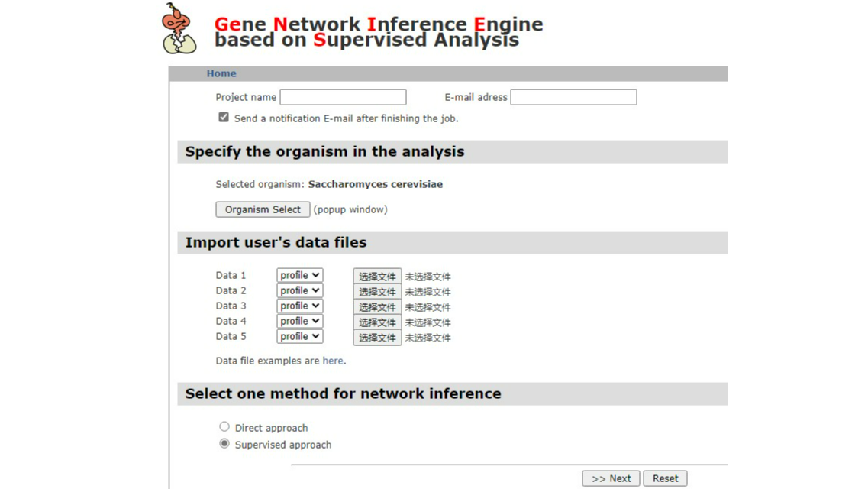The height and width of the screenshot is (489, 868).
Task: Click the >> Next button
Action: [611, 478]
